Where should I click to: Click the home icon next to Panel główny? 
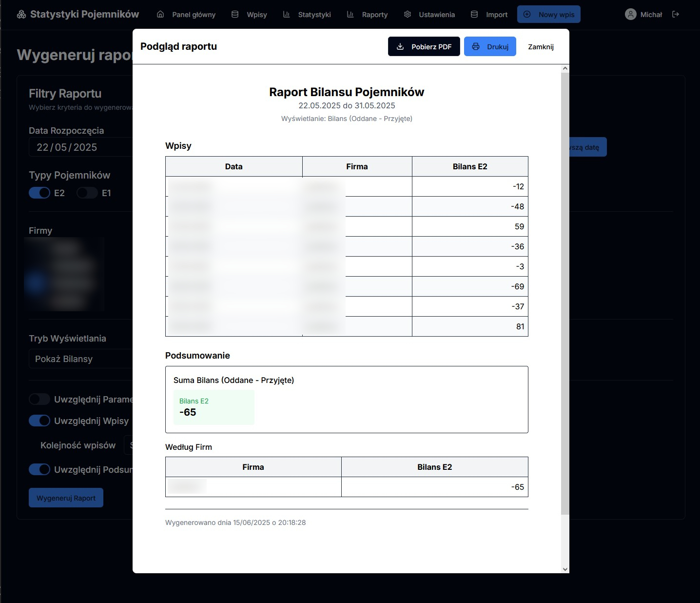[x=159, y=14]
